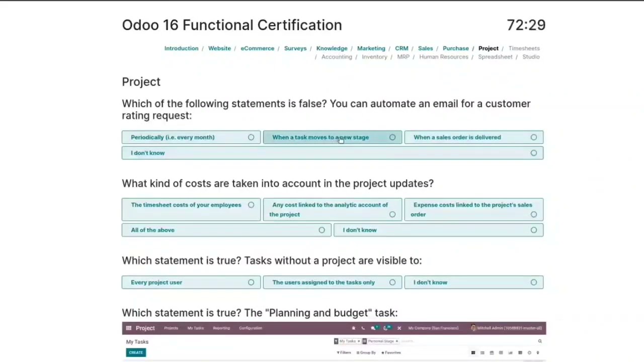Pick 'I don't know' for tasks visibility question
The width and height of the screenshot is (644, 362).
[474, 283]
